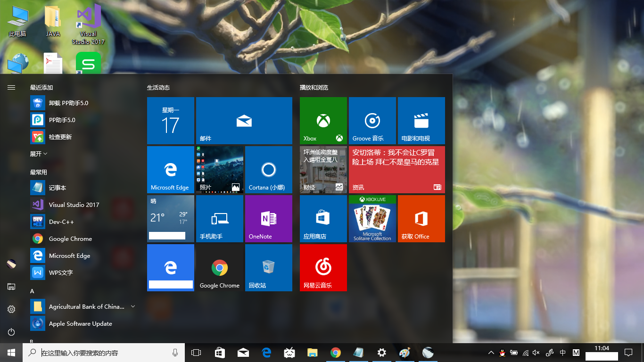Launch WPS文字 from the app list

[x=83, y=272]
